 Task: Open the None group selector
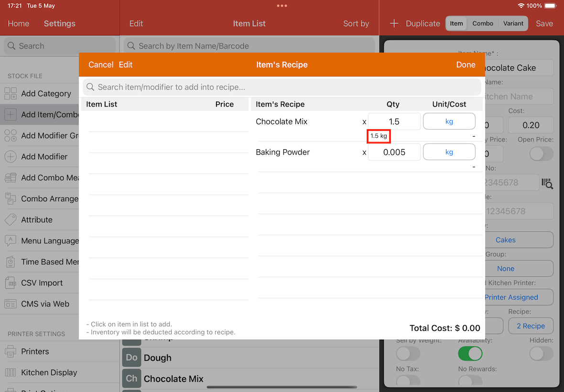[519, 269]
